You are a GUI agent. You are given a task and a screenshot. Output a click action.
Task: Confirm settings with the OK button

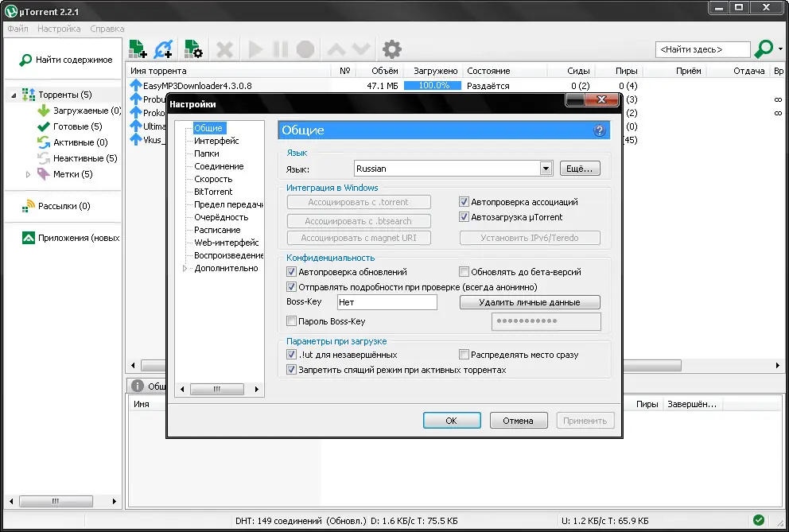click(452, 420)
